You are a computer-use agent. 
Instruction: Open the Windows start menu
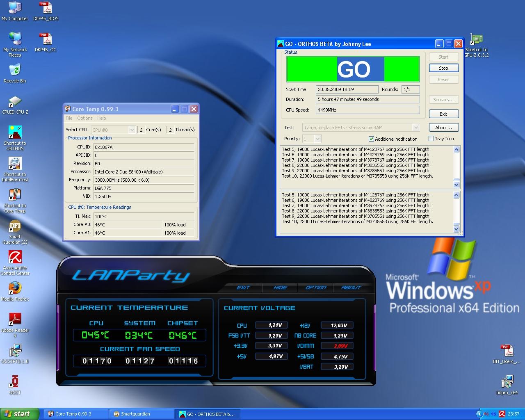coord(20,414)
